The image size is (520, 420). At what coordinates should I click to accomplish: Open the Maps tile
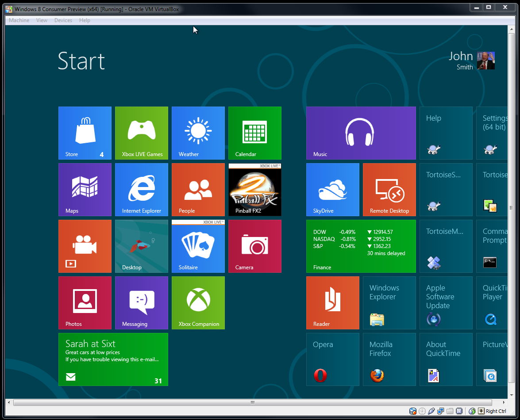point(85,190)
